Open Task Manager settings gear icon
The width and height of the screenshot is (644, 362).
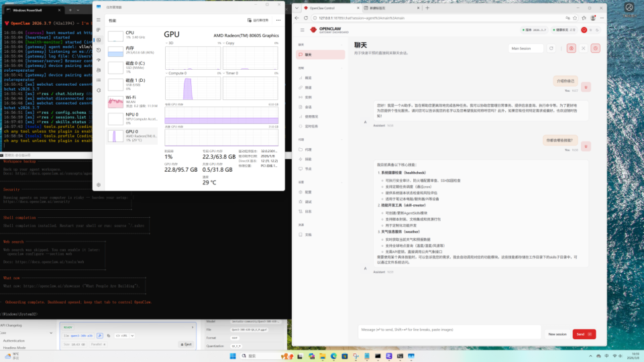(99, 184)
